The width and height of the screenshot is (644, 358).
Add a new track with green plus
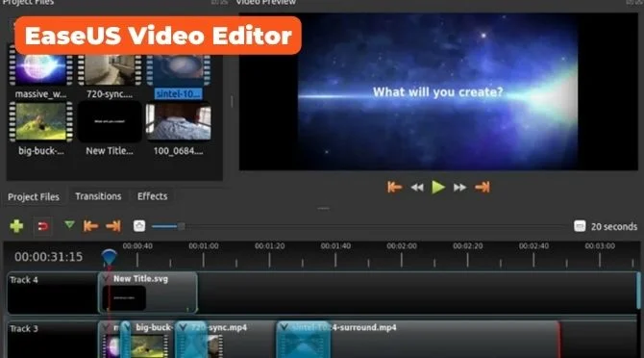pyautogui.click(x=16, y=226)
